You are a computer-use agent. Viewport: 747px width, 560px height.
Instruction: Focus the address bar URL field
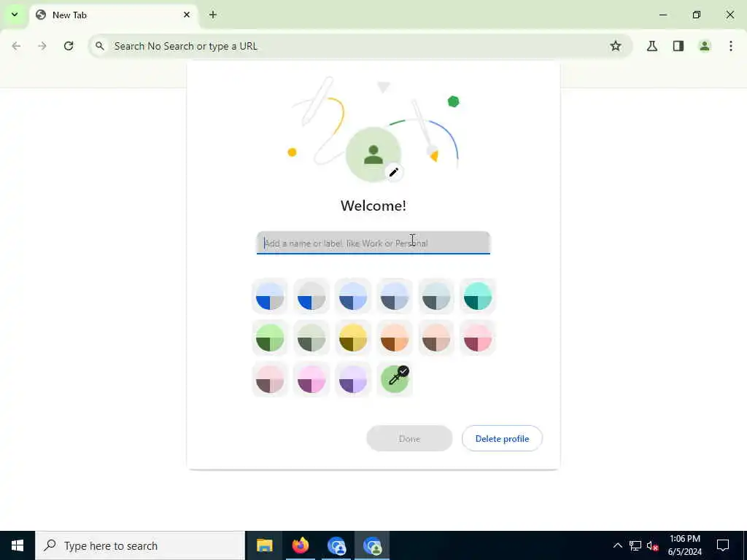(360, 46)
